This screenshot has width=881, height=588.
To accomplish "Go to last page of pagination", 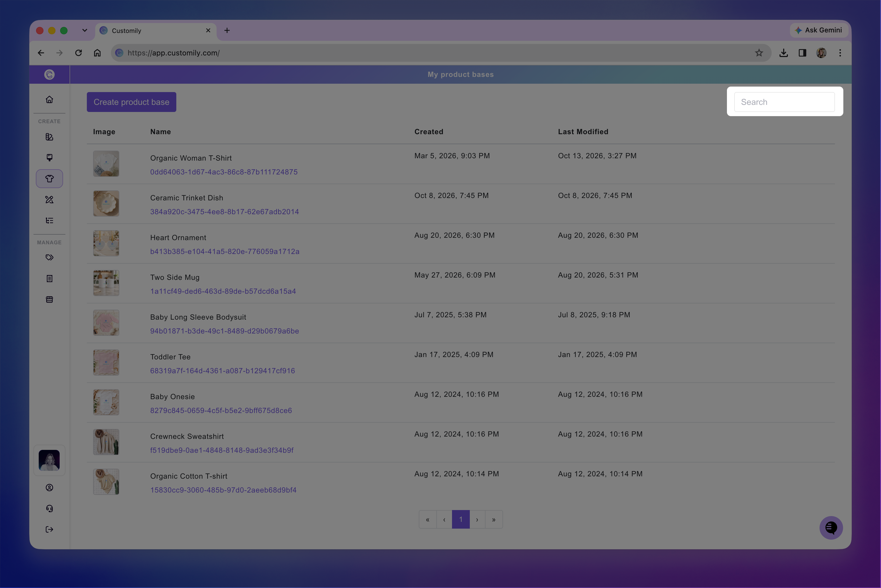I will (494, 519).
